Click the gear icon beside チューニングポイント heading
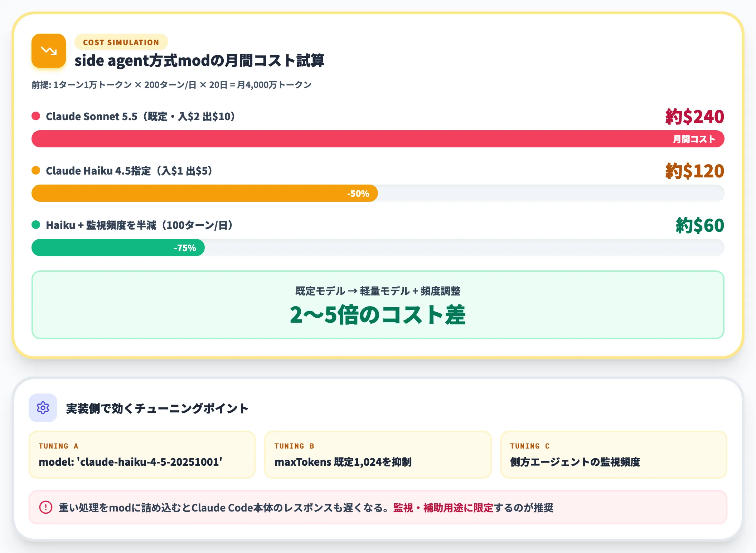Viewport: 756px width, 553px height. [43, 408]
